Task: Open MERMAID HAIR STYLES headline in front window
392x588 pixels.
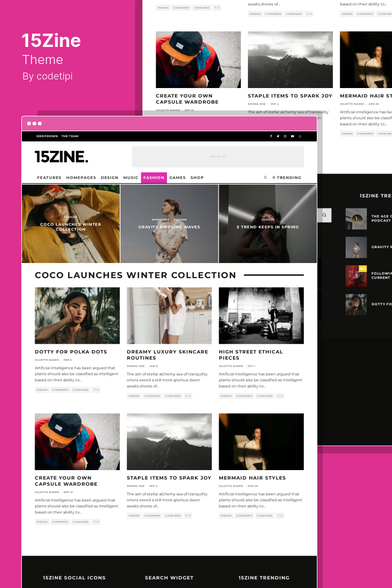Action: coord(252,478)
